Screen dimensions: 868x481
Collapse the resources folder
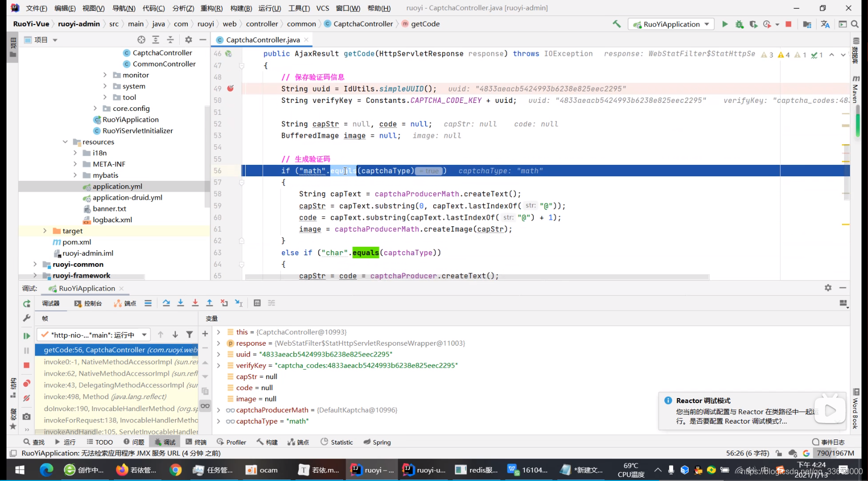click(65, 142)
